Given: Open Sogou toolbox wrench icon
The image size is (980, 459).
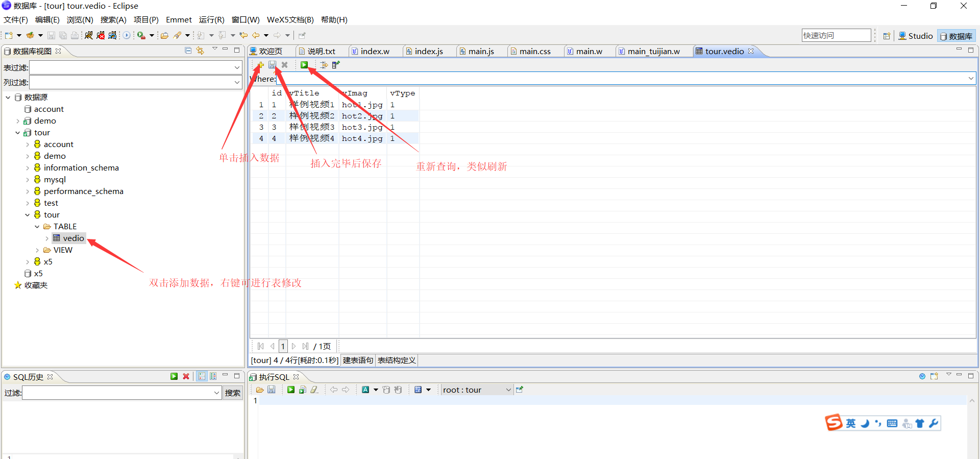Looking at the screenshot, I should pos(934,423).
